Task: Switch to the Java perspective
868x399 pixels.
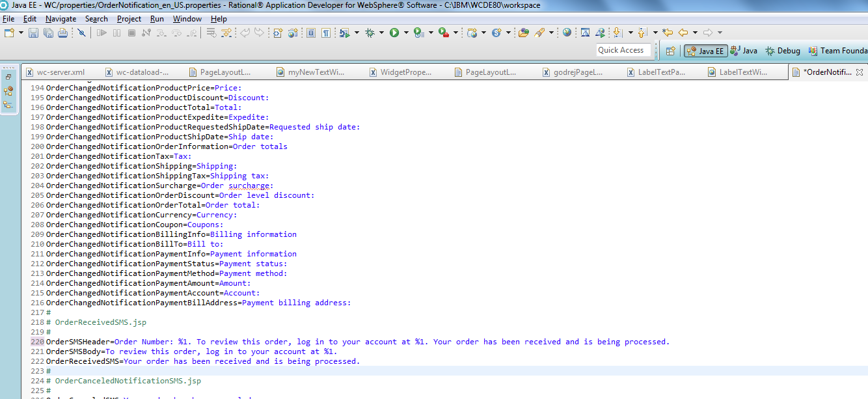Action: (x=744, y=50)
